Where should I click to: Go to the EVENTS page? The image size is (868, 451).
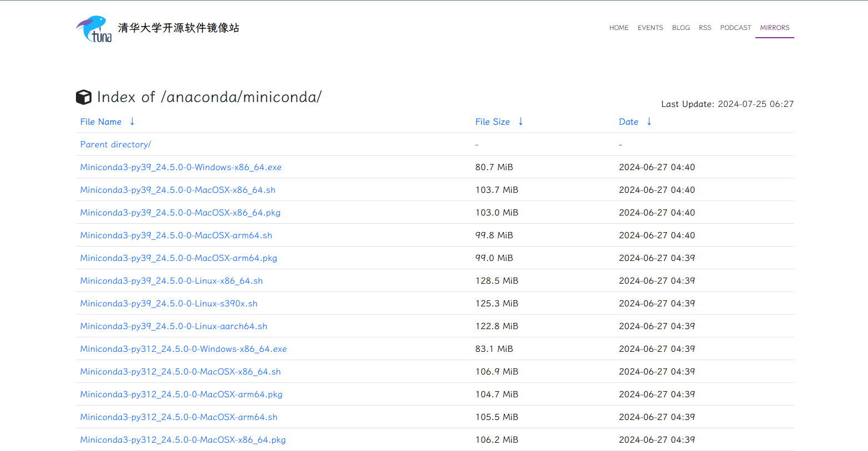[x=650, y=28]
